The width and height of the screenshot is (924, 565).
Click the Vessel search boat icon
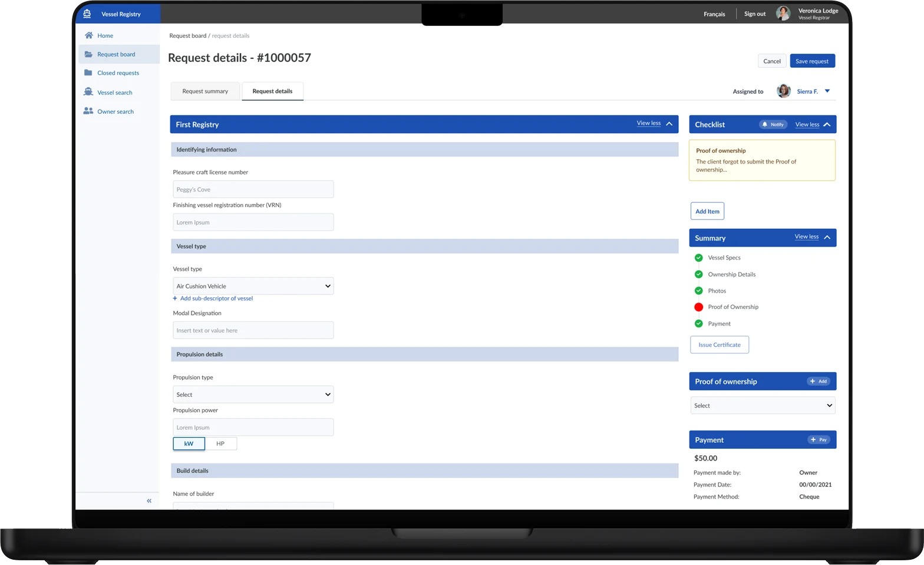[88, 92]
